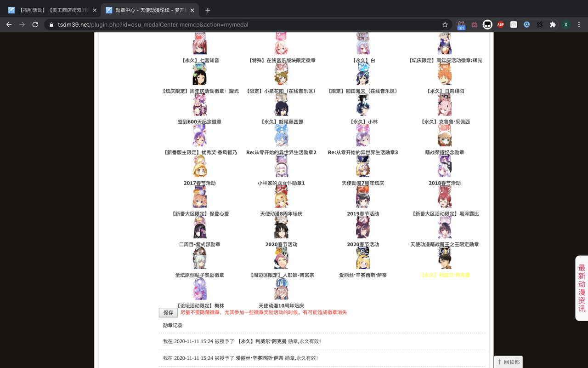Click the 回顶部 back-to-top button
Viewport: 588px width, 368px height.
509,362
